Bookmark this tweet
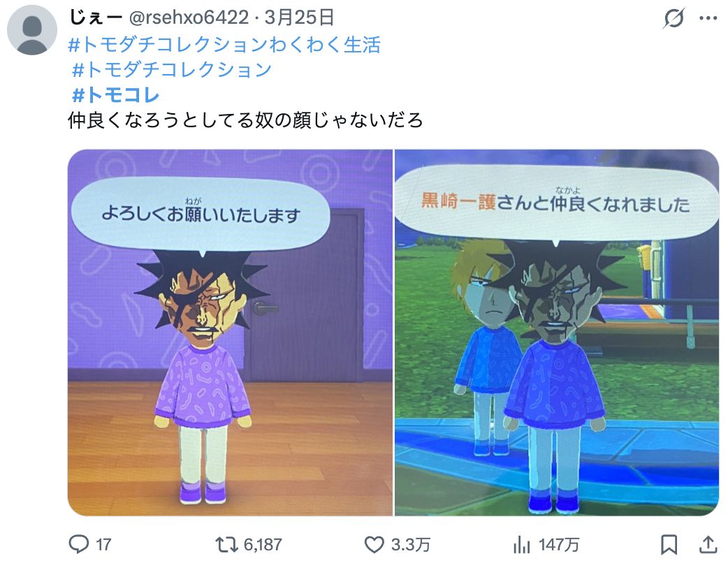 [669, 545]
